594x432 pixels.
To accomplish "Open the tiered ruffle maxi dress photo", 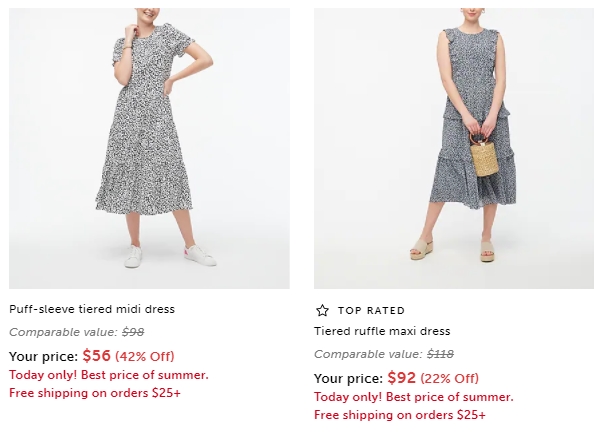I will pyautogui.click(x=454, y=148).
